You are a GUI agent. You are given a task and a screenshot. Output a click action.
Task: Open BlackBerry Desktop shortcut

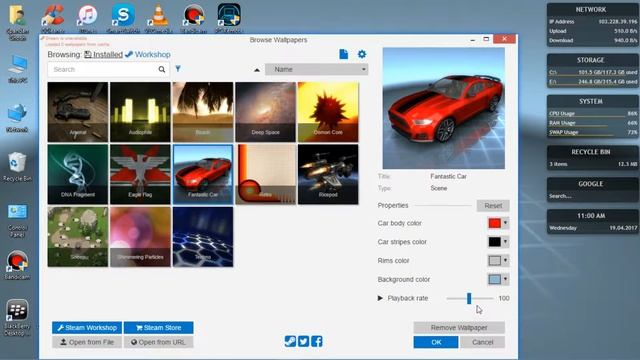click(17, 318)
